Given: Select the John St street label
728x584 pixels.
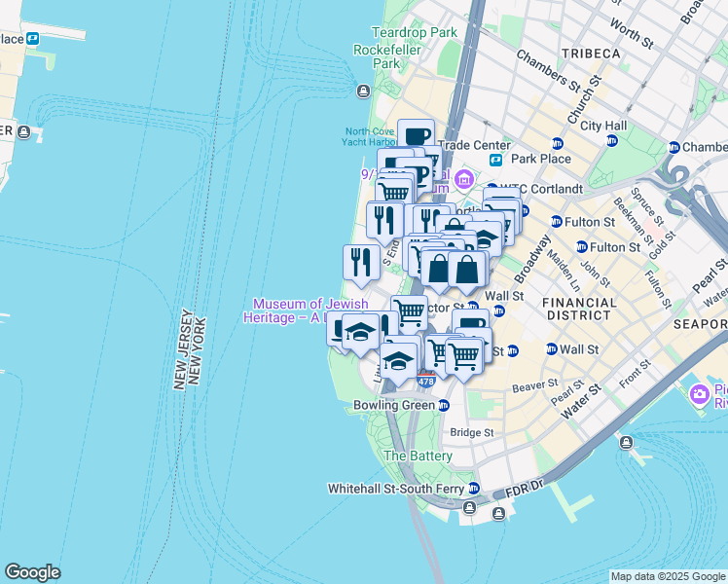Looking at the screenshot, I should pos(596,274).
